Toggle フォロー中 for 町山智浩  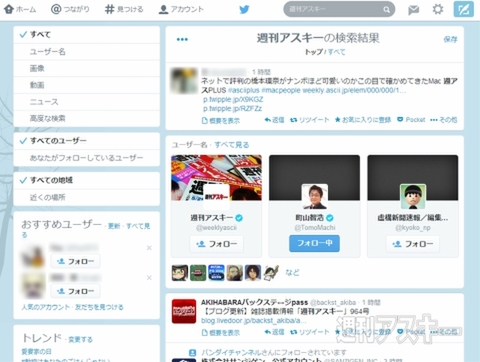coord(314,243)
